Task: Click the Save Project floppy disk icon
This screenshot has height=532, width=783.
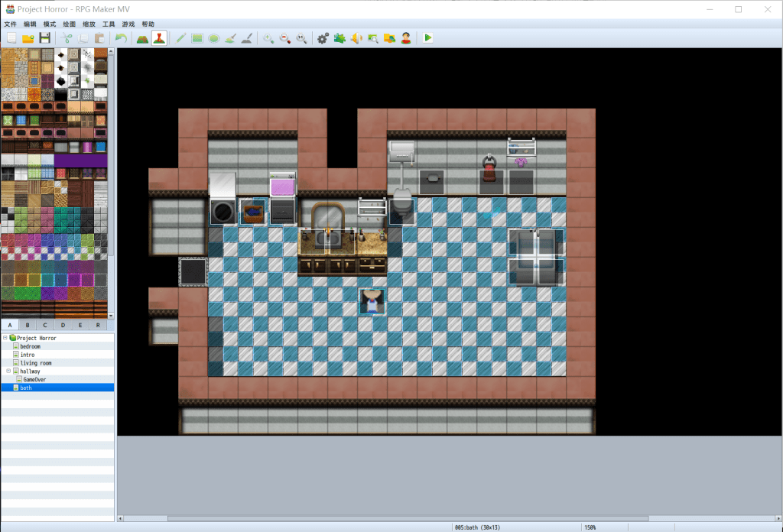Action: [45, 38]
